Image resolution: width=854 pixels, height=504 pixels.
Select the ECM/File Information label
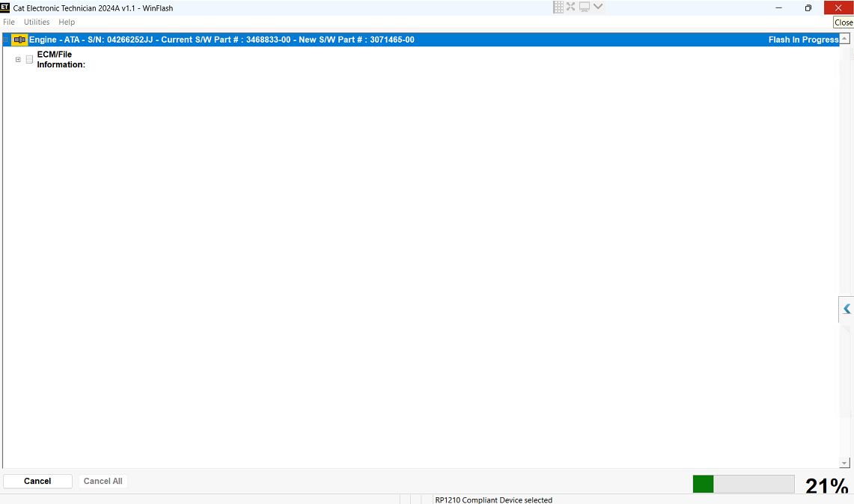(61, 59)
